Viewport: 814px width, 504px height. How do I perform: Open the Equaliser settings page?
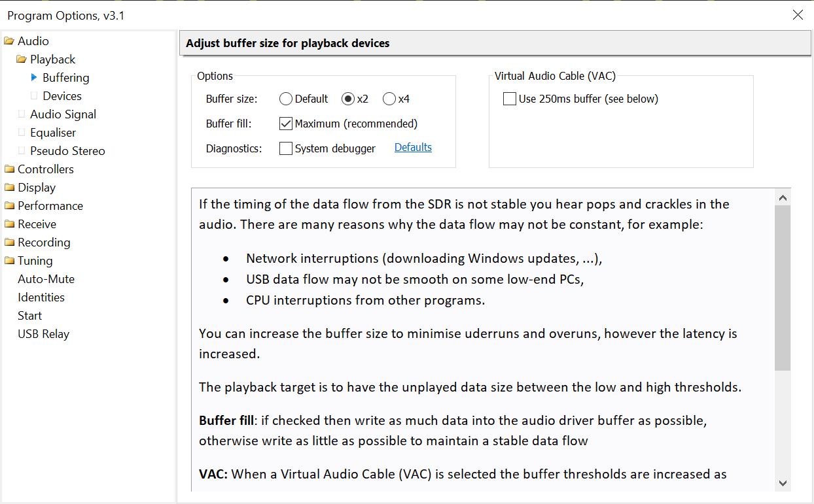[x=53, y=133]
